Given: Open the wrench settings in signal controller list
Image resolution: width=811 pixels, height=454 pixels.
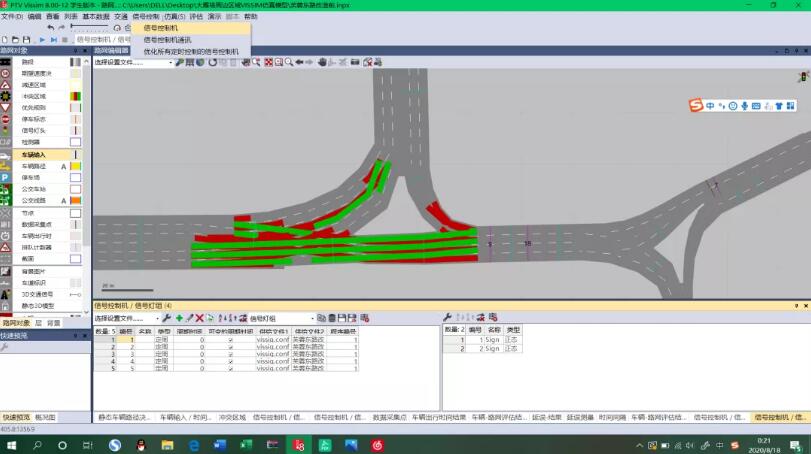Looking at the screenshot, I should coord(167,318).
